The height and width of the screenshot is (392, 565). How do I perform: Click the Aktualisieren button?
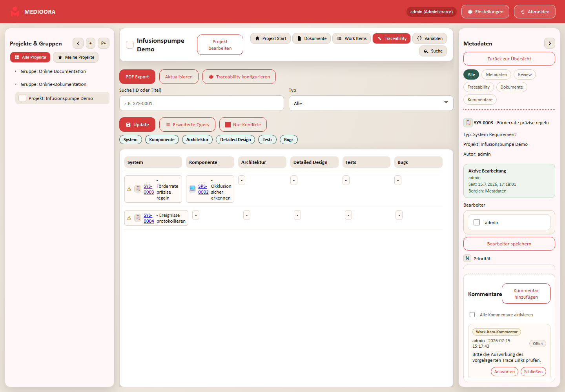pyautogui.click(x=179, y=77)
